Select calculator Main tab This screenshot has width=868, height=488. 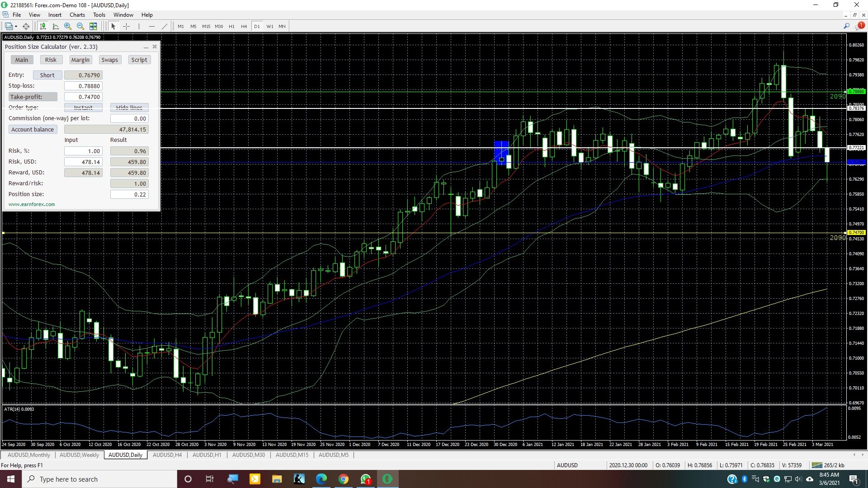coord(21,60)
